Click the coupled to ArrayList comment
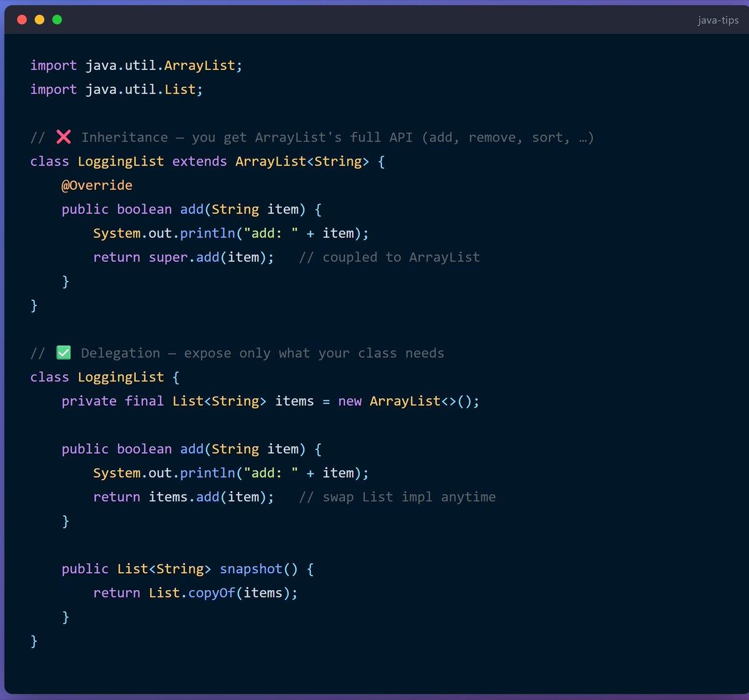 (389, 257)
